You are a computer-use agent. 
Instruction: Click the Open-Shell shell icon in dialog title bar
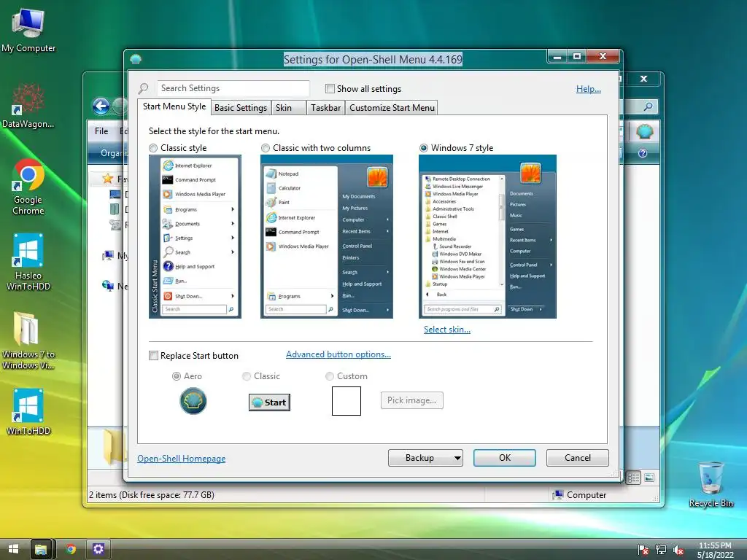136,59
